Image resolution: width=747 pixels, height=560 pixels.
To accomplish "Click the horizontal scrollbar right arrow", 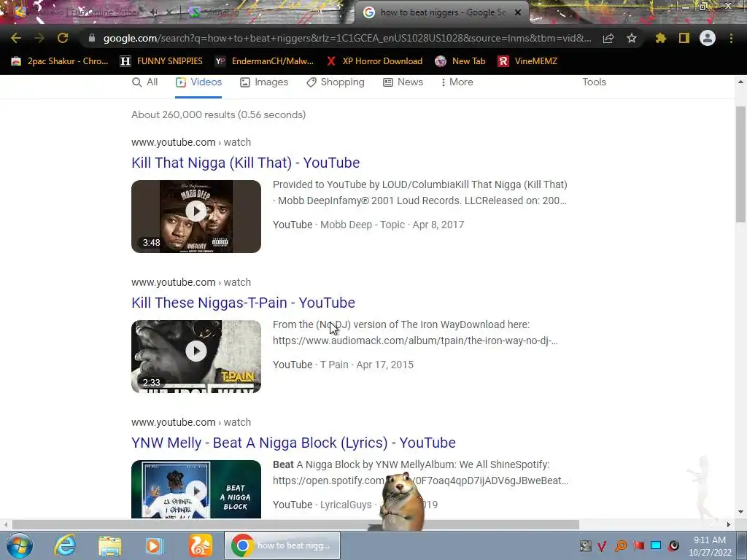I will (x=729, y=524).
